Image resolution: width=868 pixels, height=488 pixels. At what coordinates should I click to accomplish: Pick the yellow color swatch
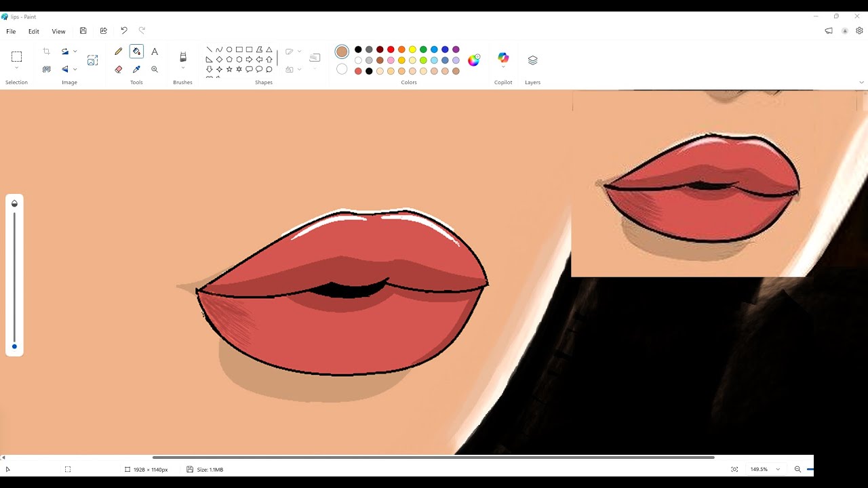(x=412, y=49)
